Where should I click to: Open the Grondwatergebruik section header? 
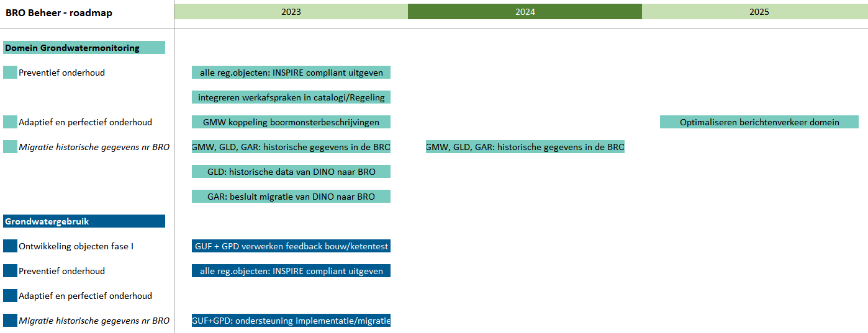[x=84, y=221]
